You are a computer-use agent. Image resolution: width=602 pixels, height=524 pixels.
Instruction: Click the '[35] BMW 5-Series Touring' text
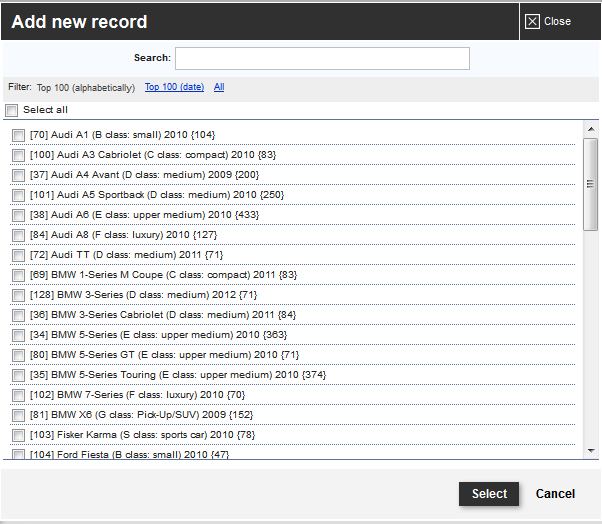pyautogui.click(x=178, y=375)
